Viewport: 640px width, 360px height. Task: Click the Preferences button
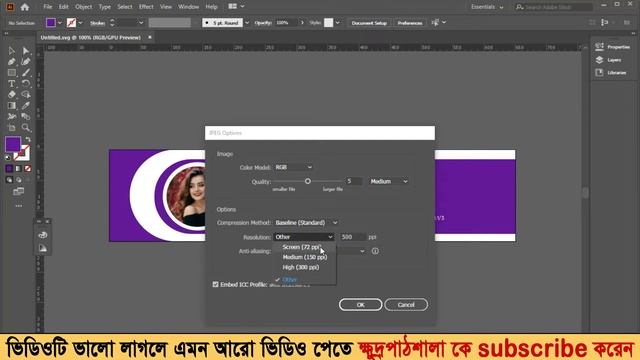point(410,23)
